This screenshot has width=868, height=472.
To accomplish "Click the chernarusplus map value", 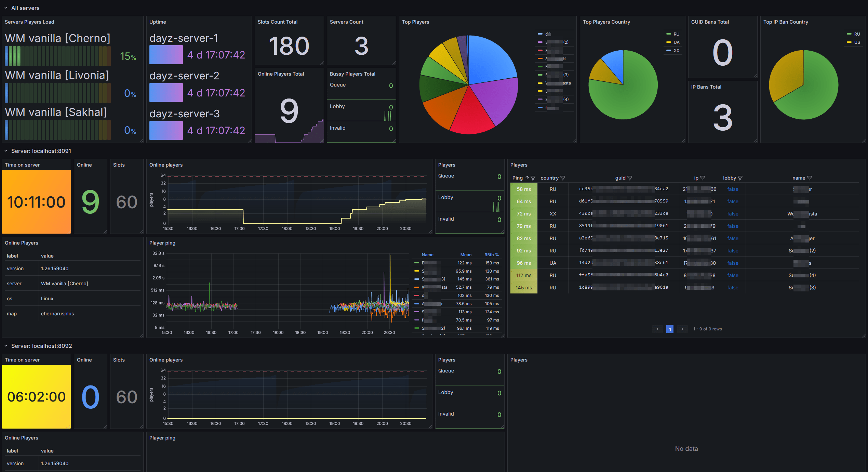I will point(57,314).
